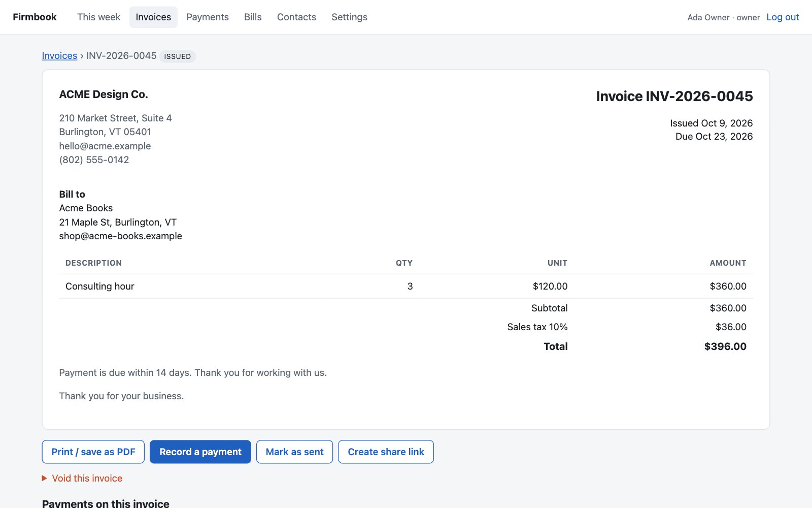Click 'Issued Oct 9, 2026' date
This screenshot has height=508, width=812.
click(x=712, y=123)
